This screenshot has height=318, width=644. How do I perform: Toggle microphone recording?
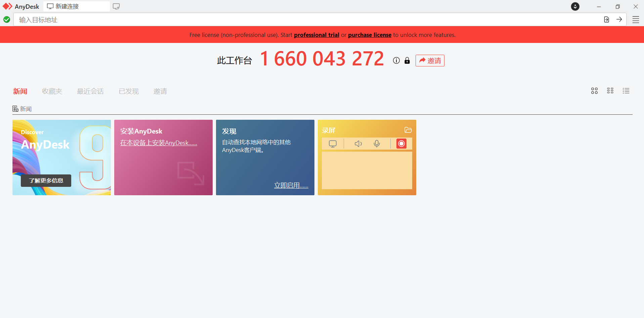(377, 144)
